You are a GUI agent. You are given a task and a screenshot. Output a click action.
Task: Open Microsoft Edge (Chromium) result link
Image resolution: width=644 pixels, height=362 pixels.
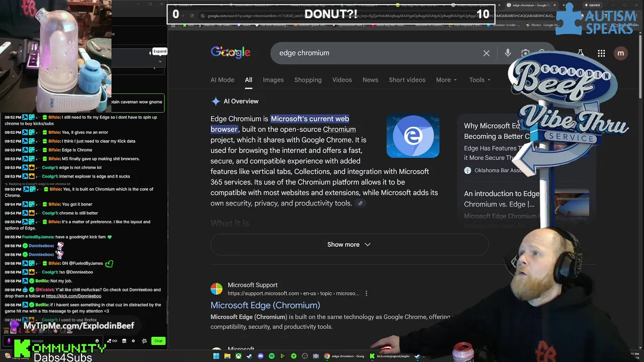tap(265, 305)
